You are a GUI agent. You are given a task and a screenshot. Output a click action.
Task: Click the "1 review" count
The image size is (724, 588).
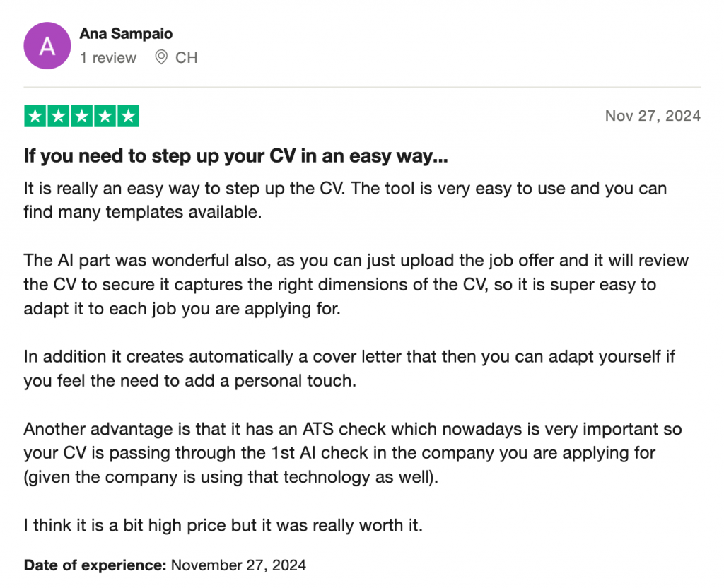click(108, 58)
